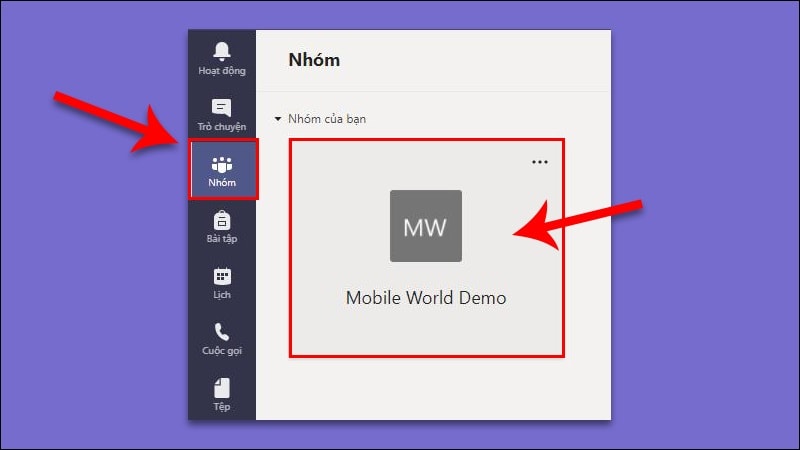800x450 pixels.
Task: Open the Tệp files icon
Action: pyautogui.click(x=221, y=388)
